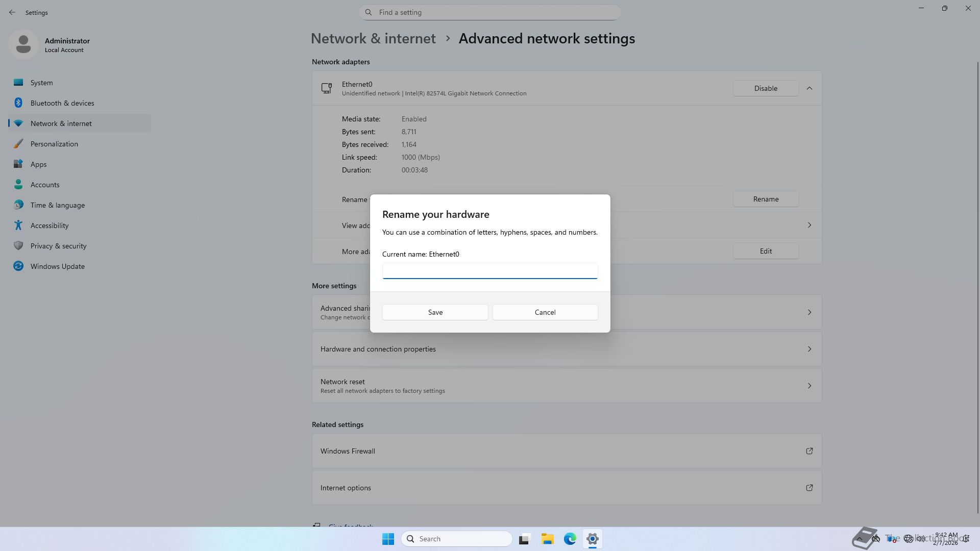This screenshot has height=551, width=980.
Task: Cancel the rename hardware dialog
Action: (545, 312)
